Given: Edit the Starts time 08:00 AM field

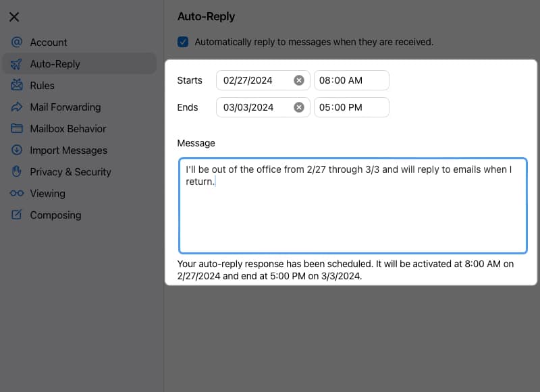Looking at the screenshot, I should coord(352,80).
